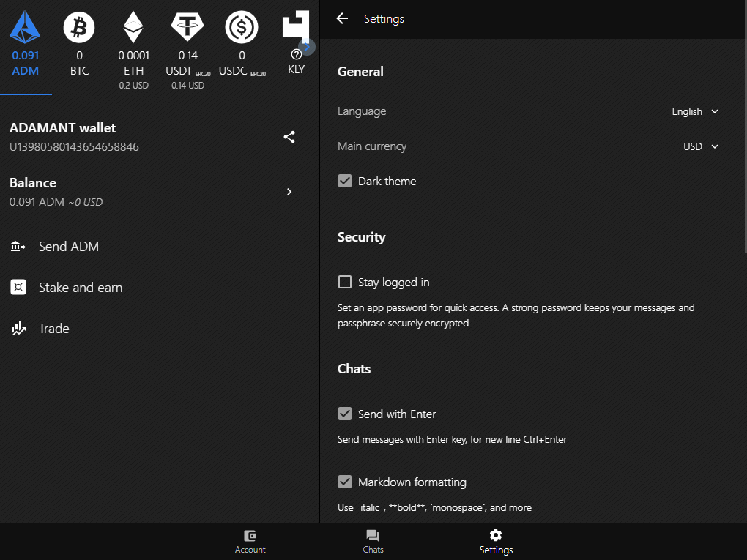Click the Trade label
This screenshot has width=747, height=560.
point(54,329)
